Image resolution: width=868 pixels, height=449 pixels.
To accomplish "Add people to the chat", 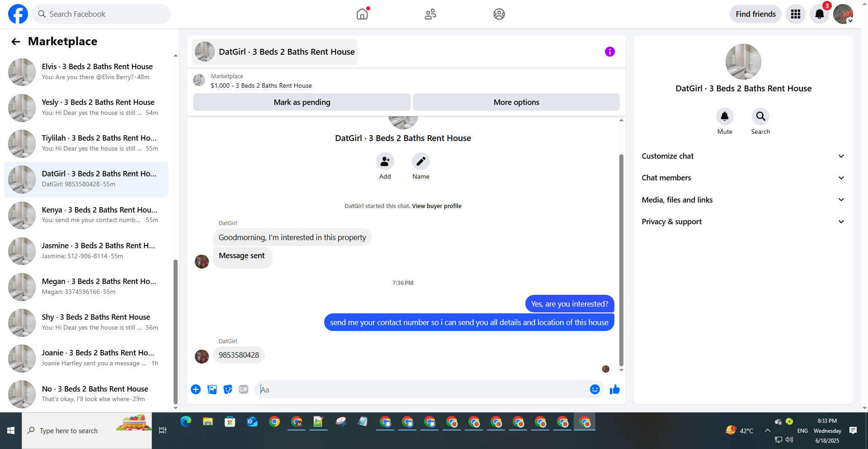I will pyautogui.click(x=385, y=161).
